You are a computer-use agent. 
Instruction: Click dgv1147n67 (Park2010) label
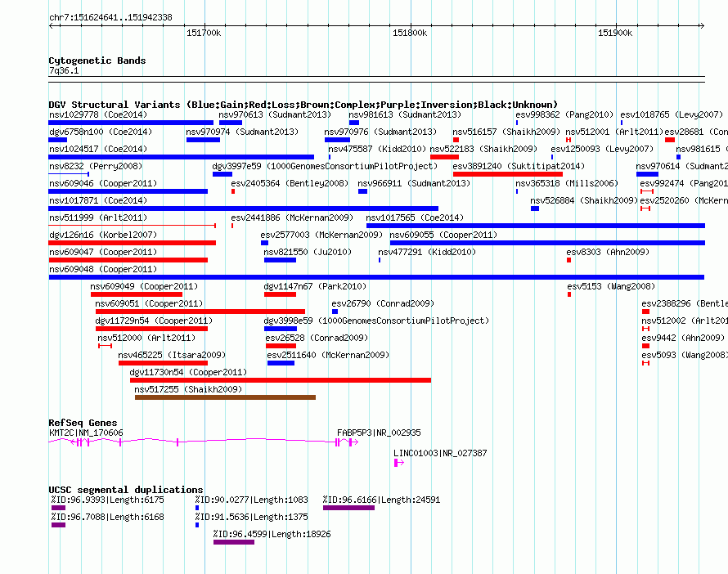point(315,286)
